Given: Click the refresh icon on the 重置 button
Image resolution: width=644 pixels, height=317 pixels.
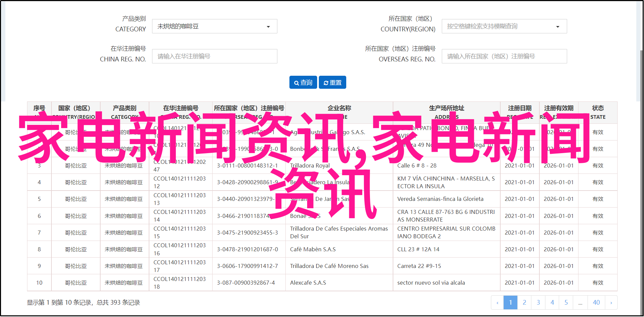Looking at the screenshot, I should click(326, 83).
